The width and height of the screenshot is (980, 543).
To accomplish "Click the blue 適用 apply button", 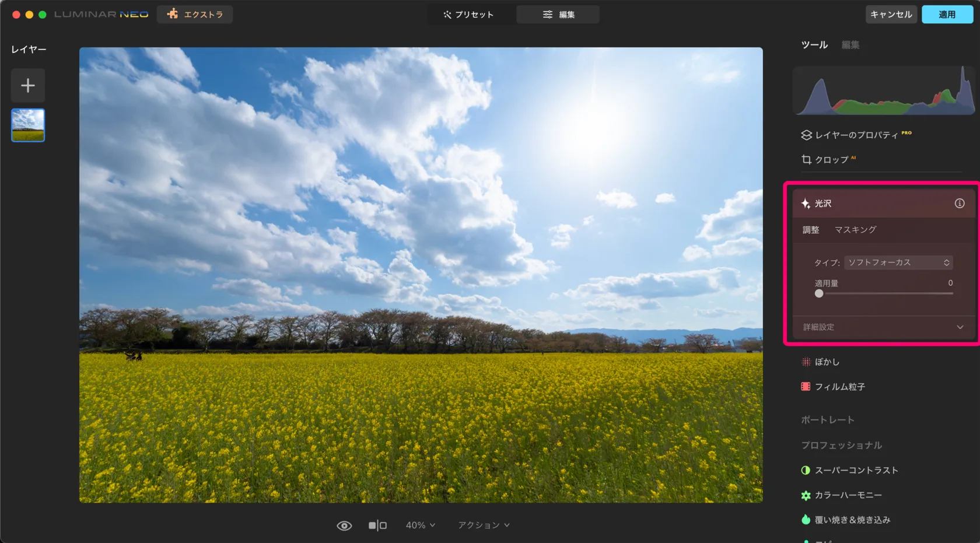I will pyautogui.click(x=947, y=15).
